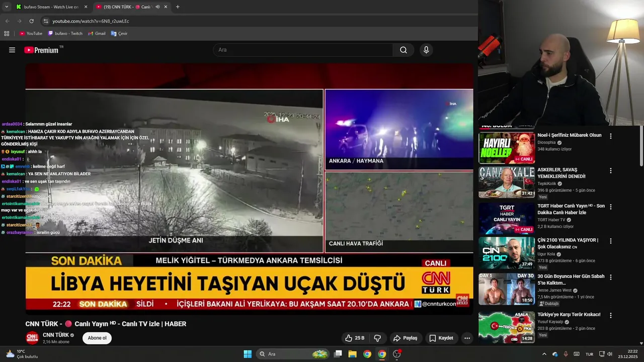Image resolution: width=644 pixels, height=362 pixels.
Task: Open menu for ÇİN 2100 YILINDA YAŞIYOR video
Action: 611,241
